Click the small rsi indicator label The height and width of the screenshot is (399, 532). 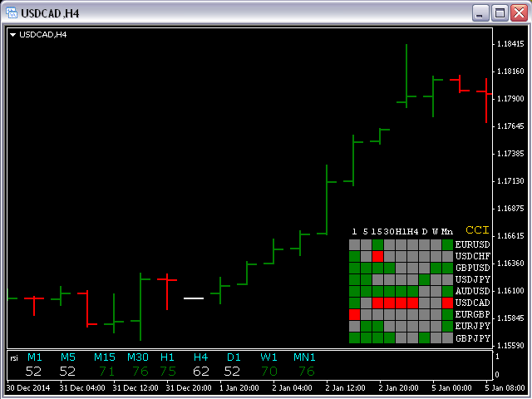(14, 358)
